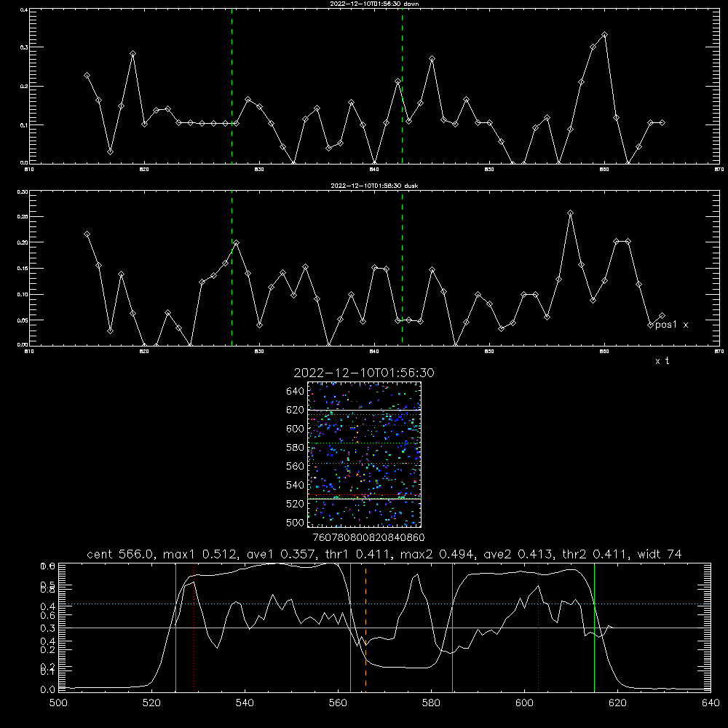The image size is (728, 728).
Task: Select the 'cent 566.0' text in bottom title
Action: point(120,554)
